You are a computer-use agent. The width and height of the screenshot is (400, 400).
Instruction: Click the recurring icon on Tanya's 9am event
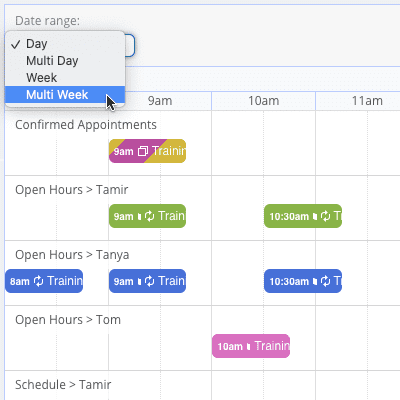coord(150,281)
